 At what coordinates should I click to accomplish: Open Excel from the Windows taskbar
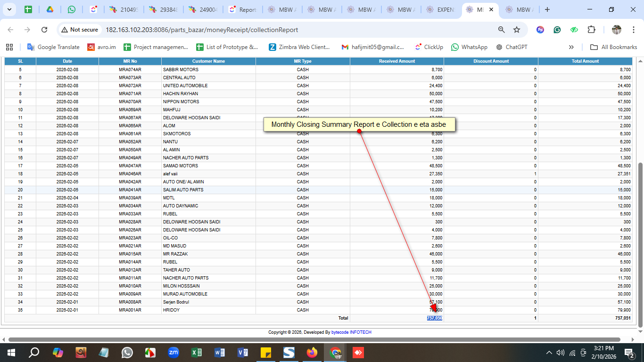197,353
